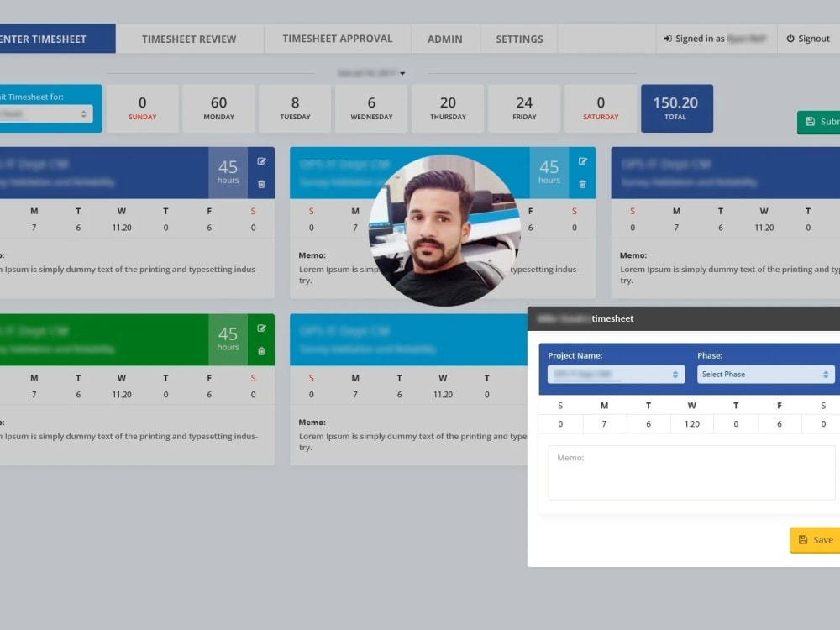Click the Monday hours field showing 7
This screenshot has height=630, width=840.
(x=604, y=423)
